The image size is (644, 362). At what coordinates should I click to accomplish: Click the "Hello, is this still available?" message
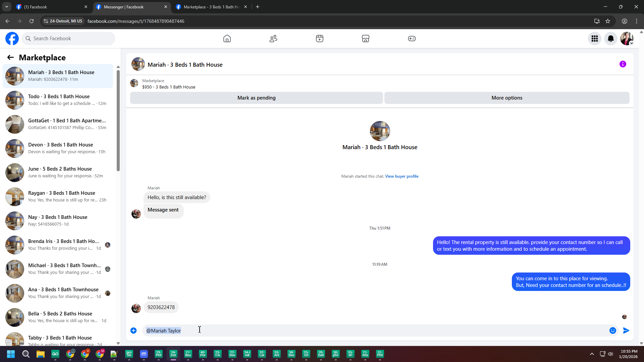click(177, 197)
